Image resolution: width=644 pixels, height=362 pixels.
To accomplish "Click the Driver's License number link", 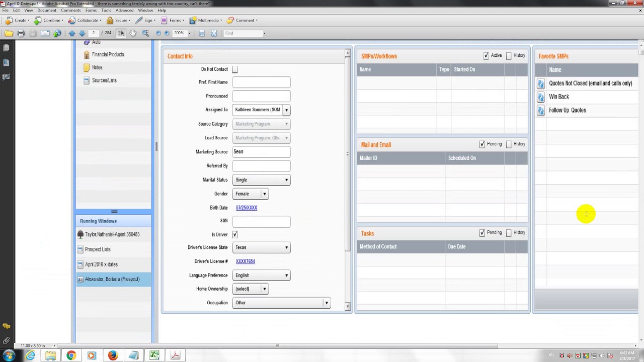I will pos(245,261).
